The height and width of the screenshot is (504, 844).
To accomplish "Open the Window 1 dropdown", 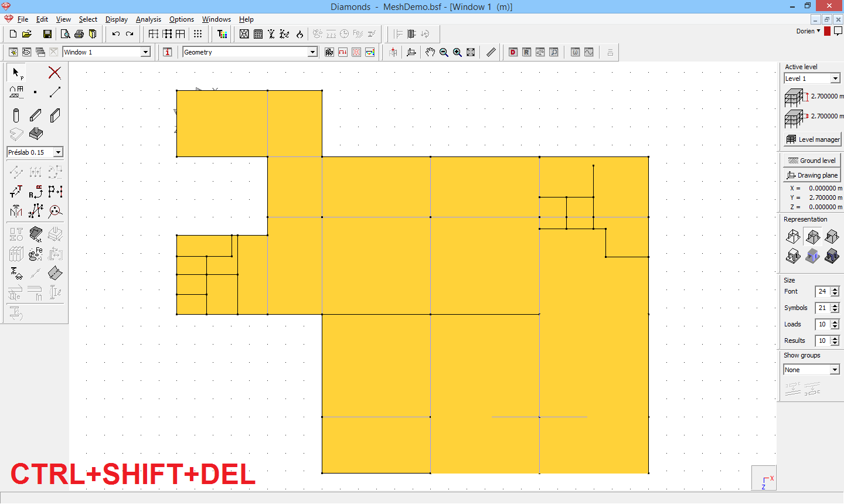I will click(146, 52).
